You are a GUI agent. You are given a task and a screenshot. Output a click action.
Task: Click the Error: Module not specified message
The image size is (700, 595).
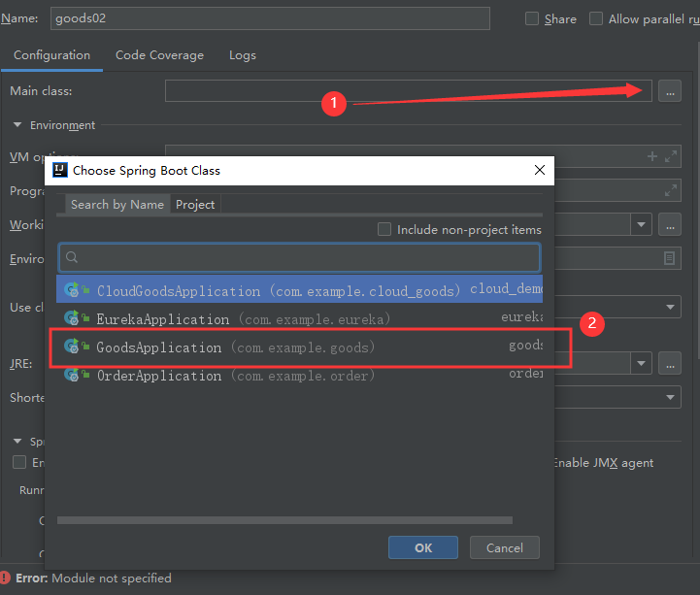(93, 578)
